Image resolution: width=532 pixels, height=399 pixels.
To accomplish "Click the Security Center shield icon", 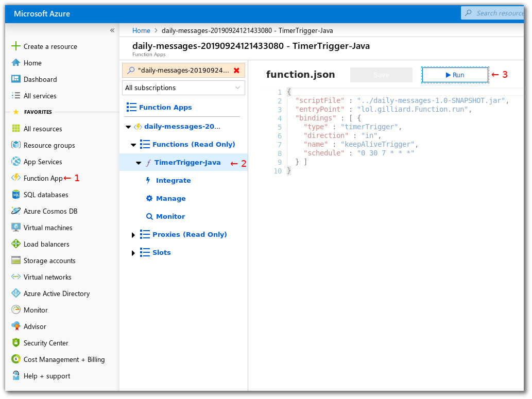I will pyautogui.click(x=15, y=343).
